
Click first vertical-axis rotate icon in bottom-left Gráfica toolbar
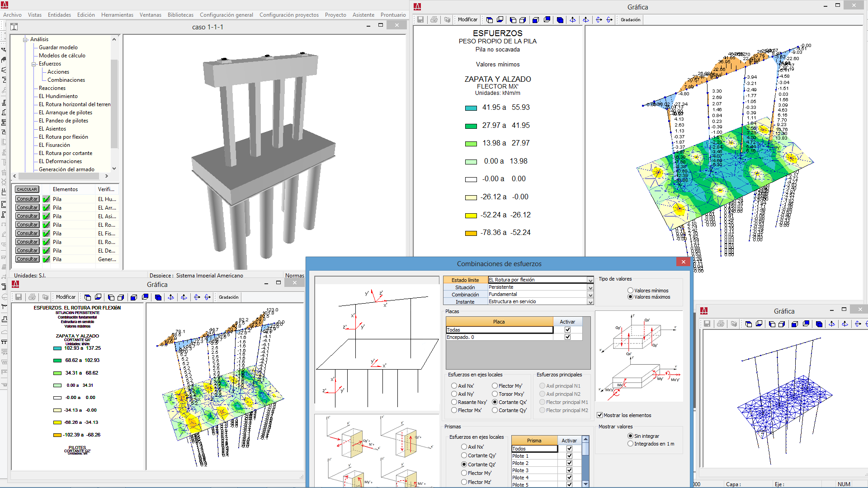171,297
